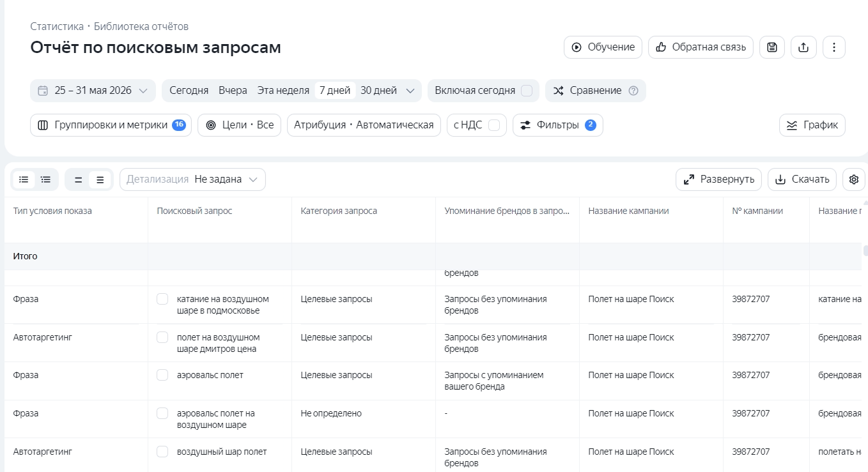Open table settings gear icon
This screenshot has height=472, width=868.
pos(853,179)
